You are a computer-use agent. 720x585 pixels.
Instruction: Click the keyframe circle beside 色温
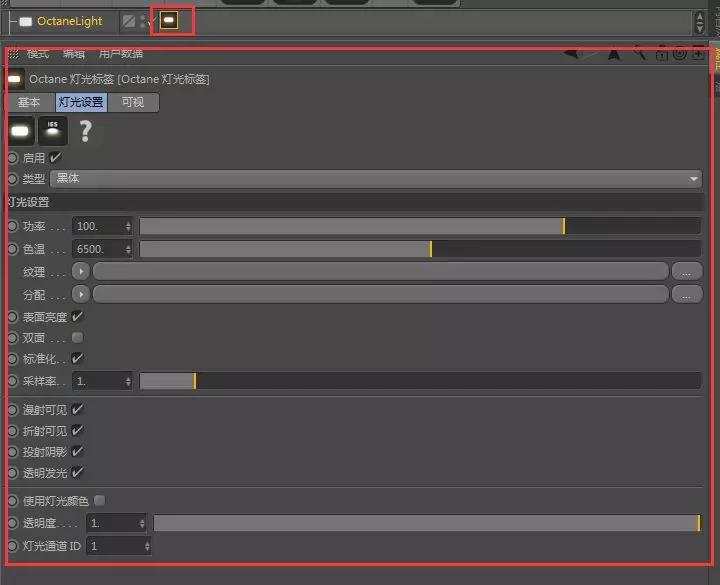click(12, 249)
